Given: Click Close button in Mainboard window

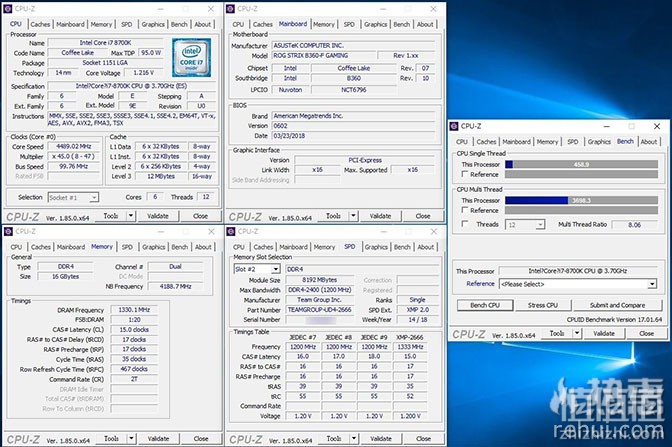Looking at the screenshot, I should coord(423,216).
